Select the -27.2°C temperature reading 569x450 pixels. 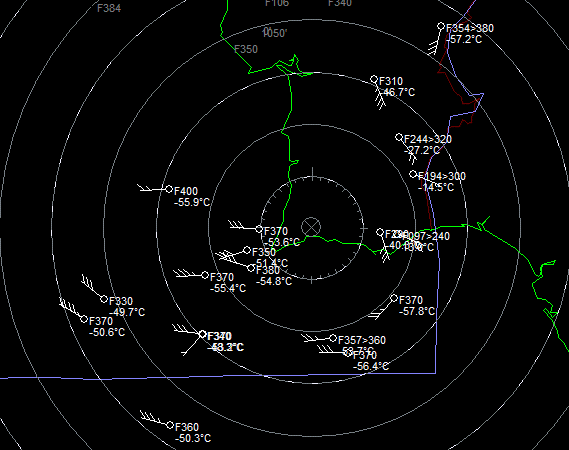pos(422,150)
